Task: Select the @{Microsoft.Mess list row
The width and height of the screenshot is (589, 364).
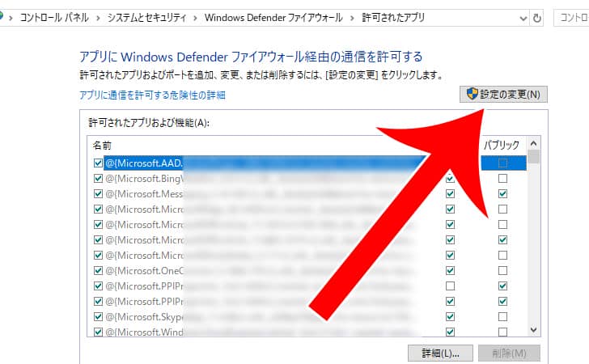Action: point(307,194)
